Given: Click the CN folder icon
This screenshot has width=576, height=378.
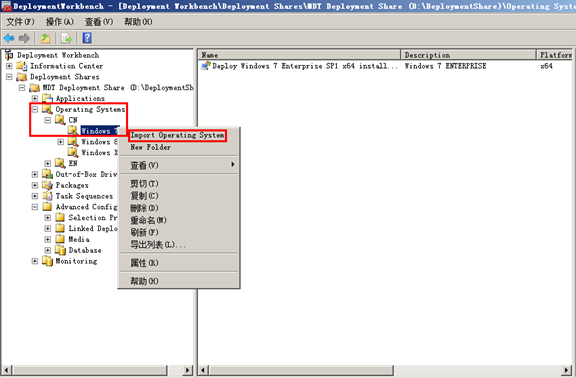Looking at the screenshot, I should click(x=60, y=120).
